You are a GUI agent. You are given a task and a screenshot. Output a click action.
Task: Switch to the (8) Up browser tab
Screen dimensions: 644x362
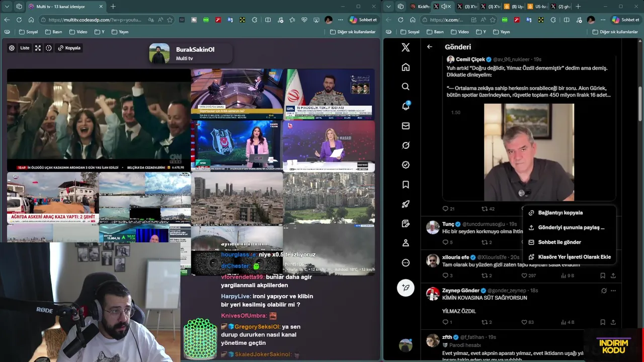(x=513, y=7)
